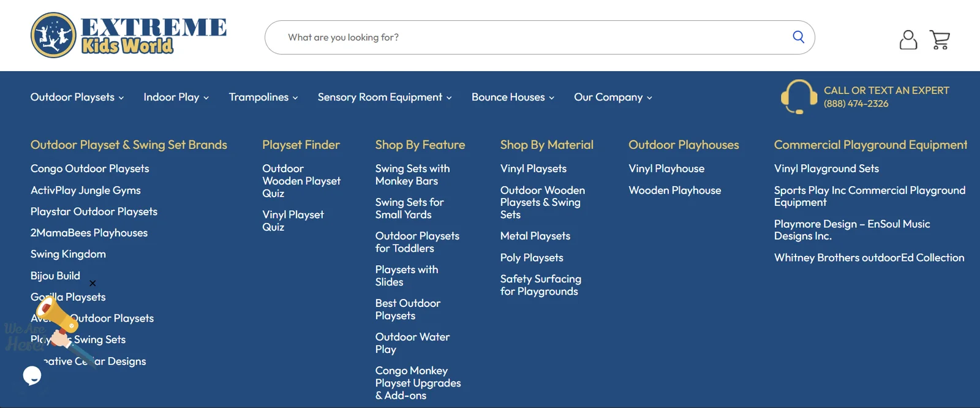Open Whitney Brothers outdoorEd Collection
This screenshot has width=980, height=408.
coord(869,257)
